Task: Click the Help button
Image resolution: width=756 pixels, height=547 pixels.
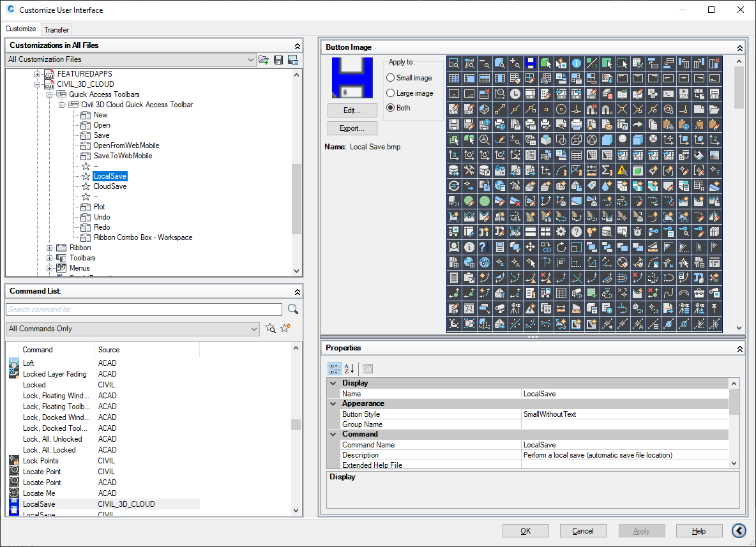Action: [x=699, y=531]
